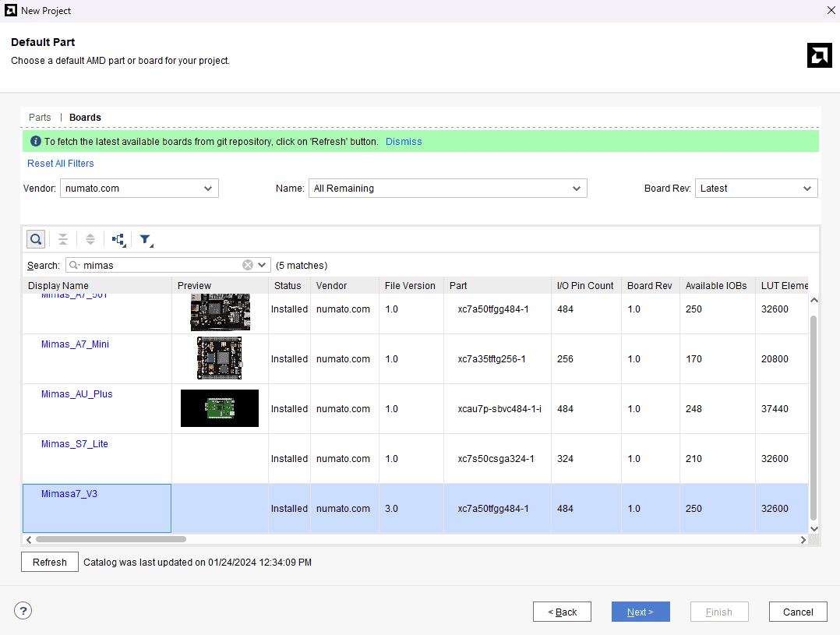
Task: Open the Board Rev dropdown
Action: coord(755,189)
